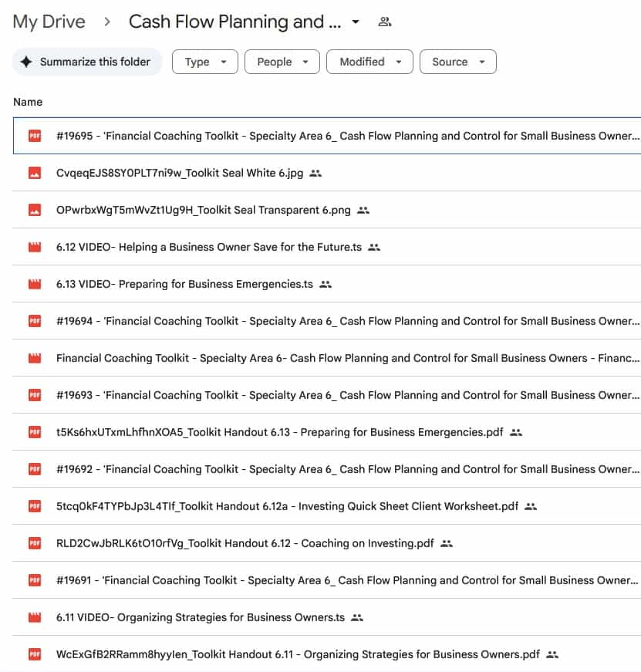Open the People filter dropdown

click(282, 62)
